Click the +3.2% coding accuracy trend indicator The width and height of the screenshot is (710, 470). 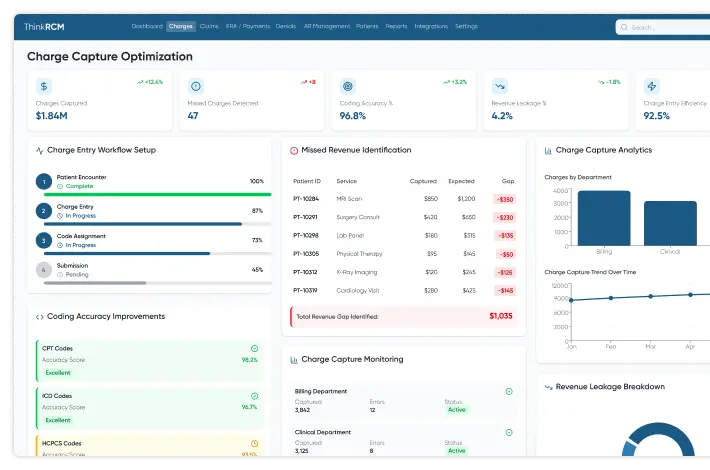[455, 82]
